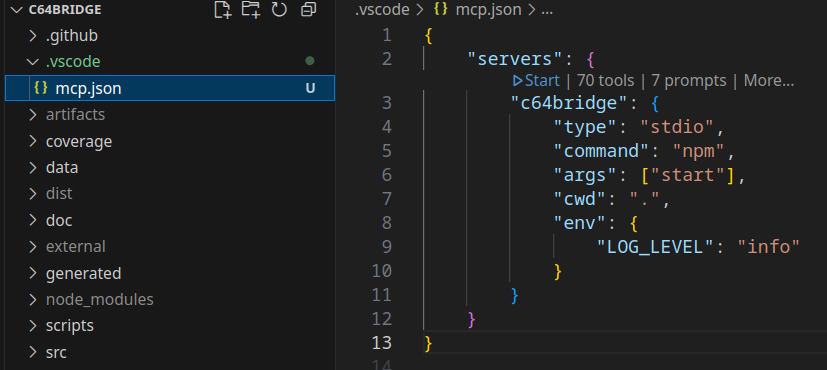The image size is (827, 370).
Task: Click the play triangle icon before Start
Action: pyautogui.click(x=517, y=81)
